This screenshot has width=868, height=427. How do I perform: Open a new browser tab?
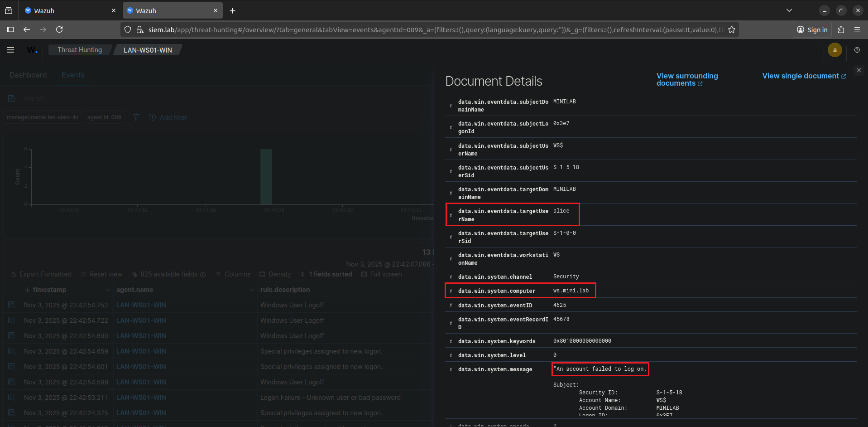point(232,10)
